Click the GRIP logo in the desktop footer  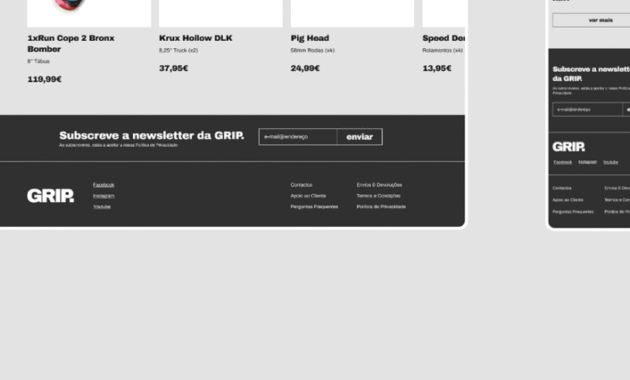point(51,196)
